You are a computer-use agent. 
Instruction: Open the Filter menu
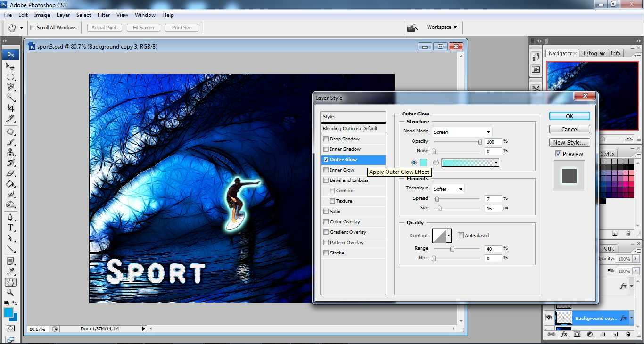pos(104,15)
